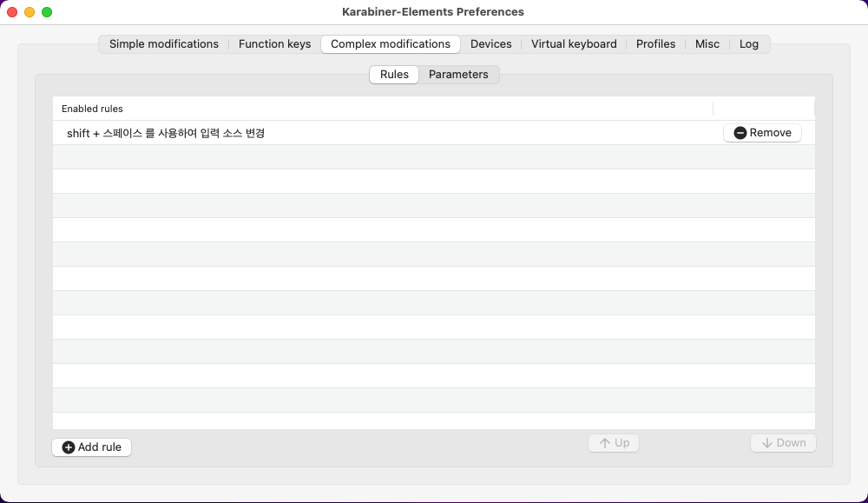The width and height of the screenshot is (868, 503).
Task: Switch to the Misc tab
Action: click(707, 44)
